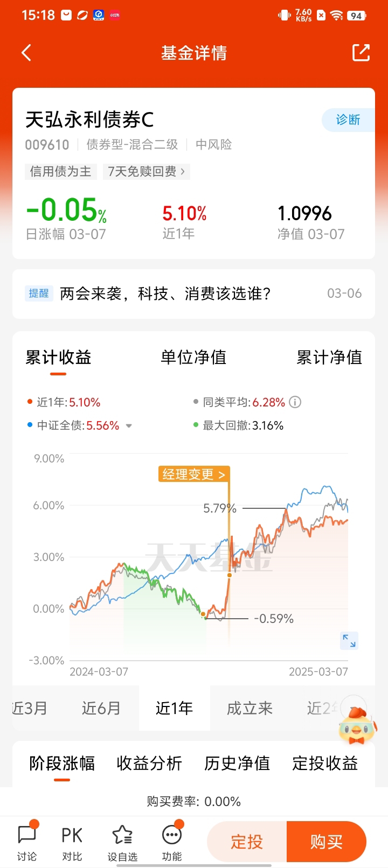Tap the info icon beside 同类平均
Screen dimensions: 388x868
tap(295, 402)
